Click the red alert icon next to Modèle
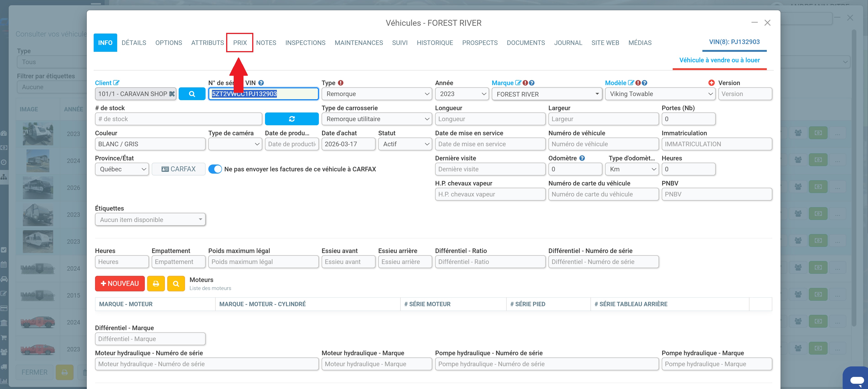 (x=638, y=83)
